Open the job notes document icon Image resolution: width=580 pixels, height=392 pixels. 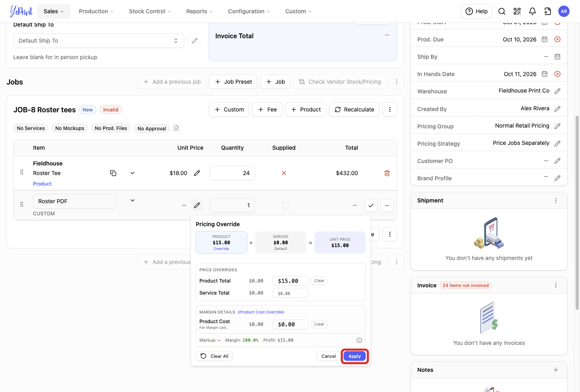pos(176,128)
